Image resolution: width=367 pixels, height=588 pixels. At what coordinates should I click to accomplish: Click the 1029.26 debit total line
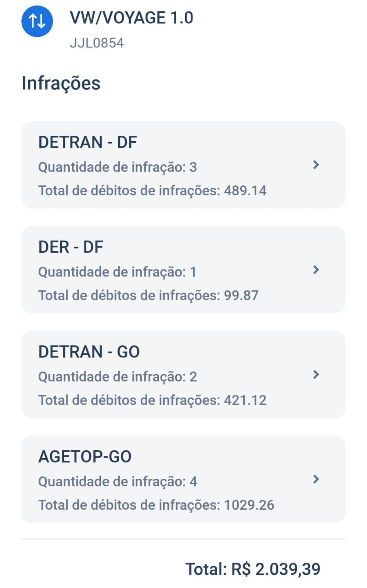(156, 505)
